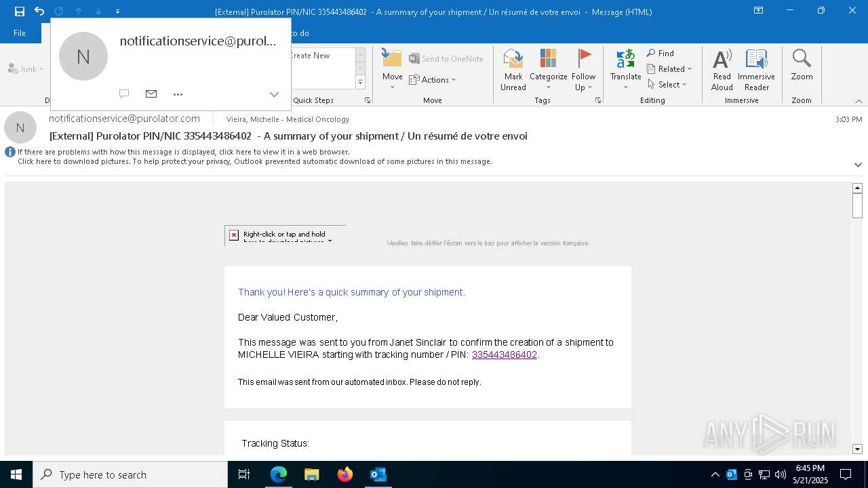Open Task View on the taskbar
Viewport: 868px width, 488px height.
[244, 474]
